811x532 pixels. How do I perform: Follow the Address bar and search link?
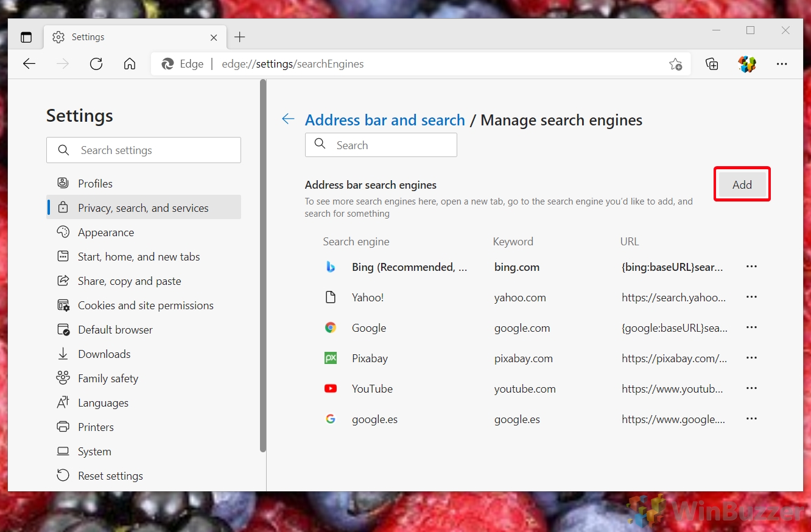(x=385, y=120)
